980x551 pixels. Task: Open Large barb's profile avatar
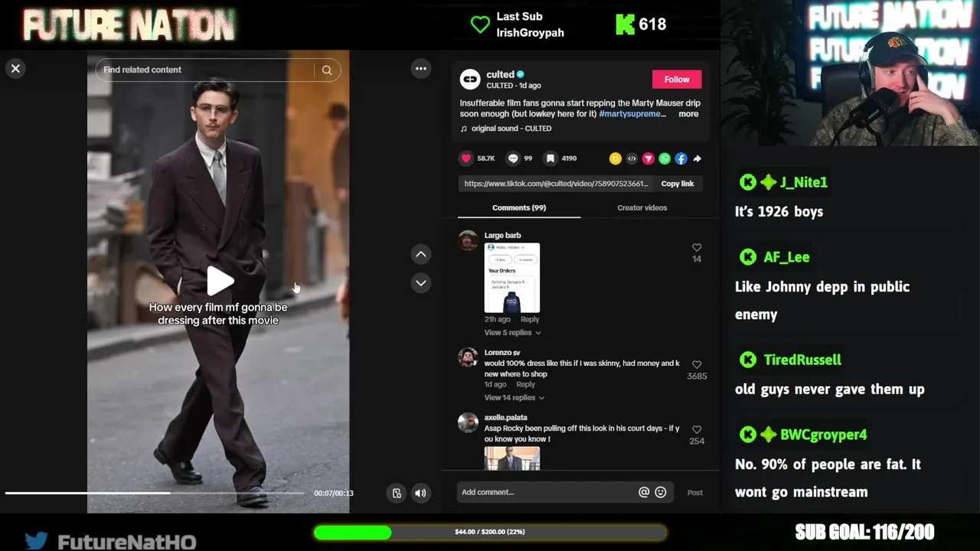(468, 240)
